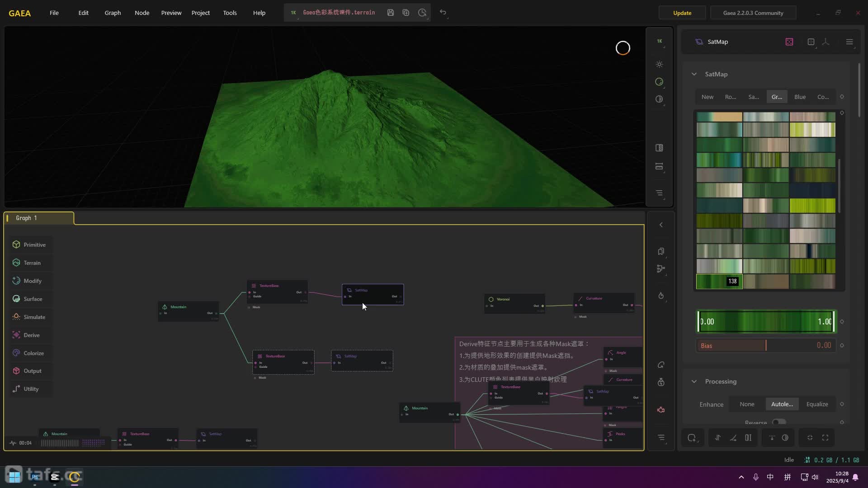Collapse the Processing section

(x=694, y=381)
